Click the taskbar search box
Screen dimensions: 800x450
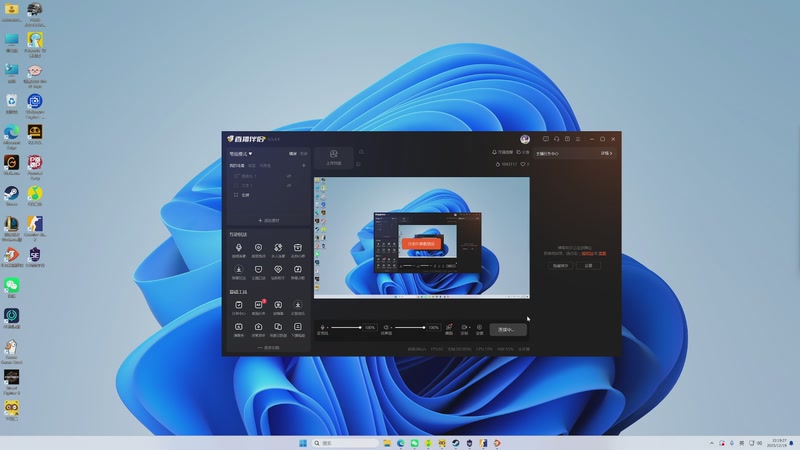(345, 443)
